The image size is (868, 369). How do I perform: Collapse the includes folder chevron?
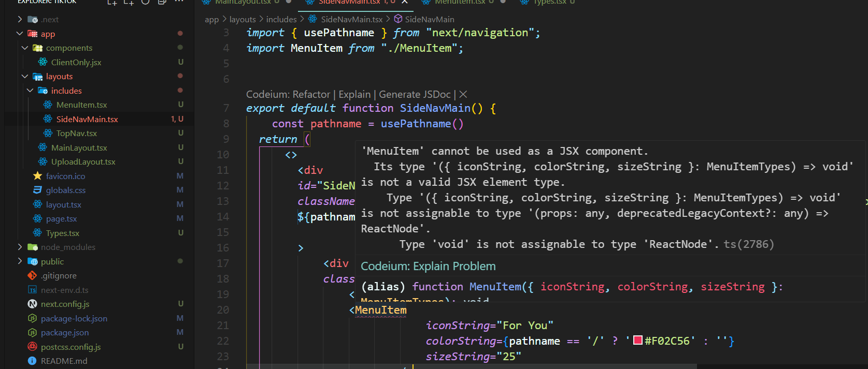30,91
